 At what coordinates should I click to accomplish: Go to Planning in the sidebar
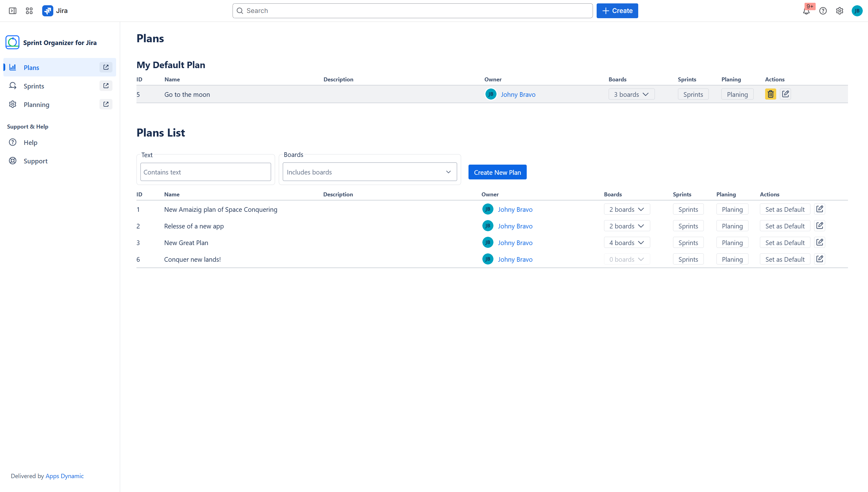click(36, 105)
